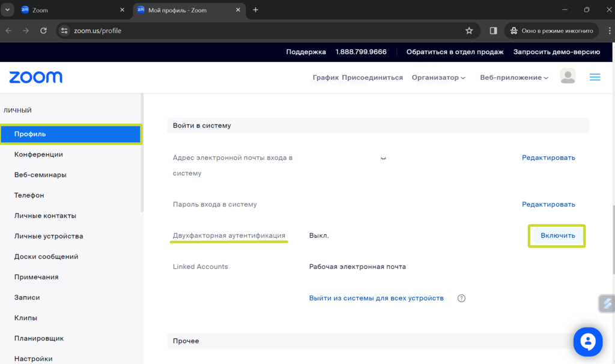Screen dimensions: 615x364
Task: Reload the page
Action: click(43, 31)
